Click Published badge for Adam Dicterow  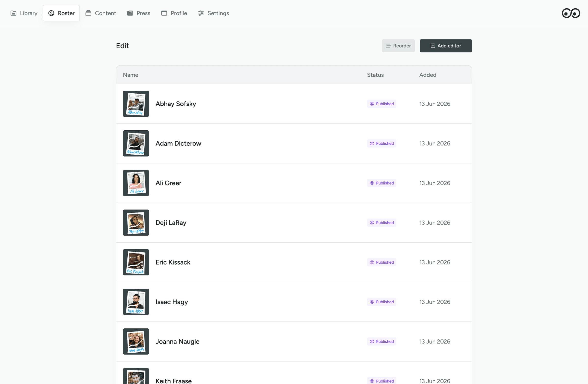point(381,143)
